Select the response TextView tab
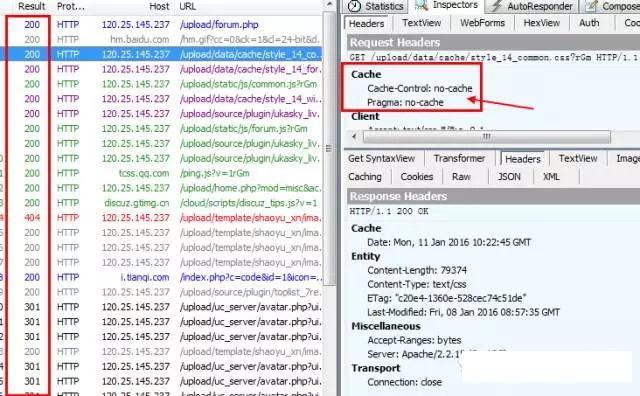Image resolution: width=640 pixels, height=396 pixels. [578, 158]
